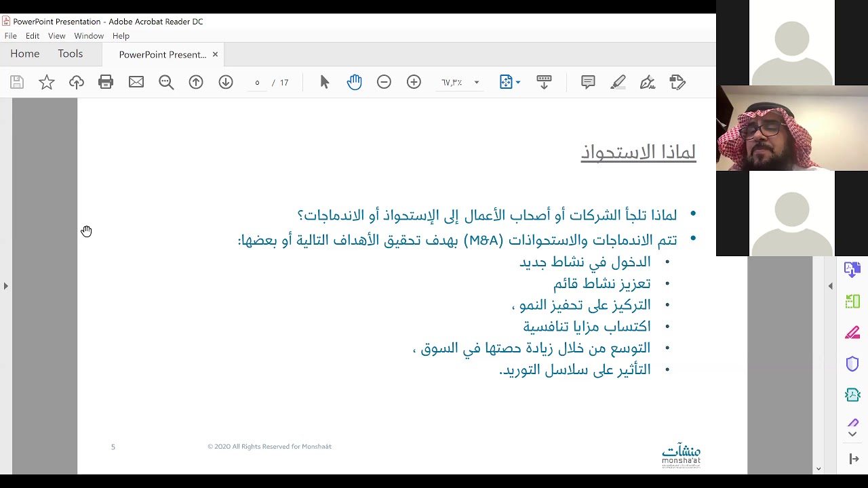Open the Compress PDF tool in sidebar

852,395
